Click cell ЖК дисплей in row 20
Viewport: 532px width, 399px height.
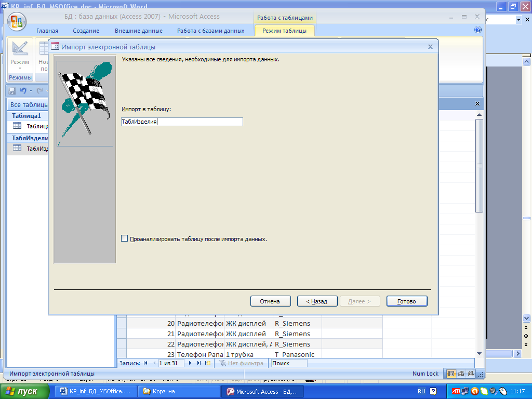point(248,323)
